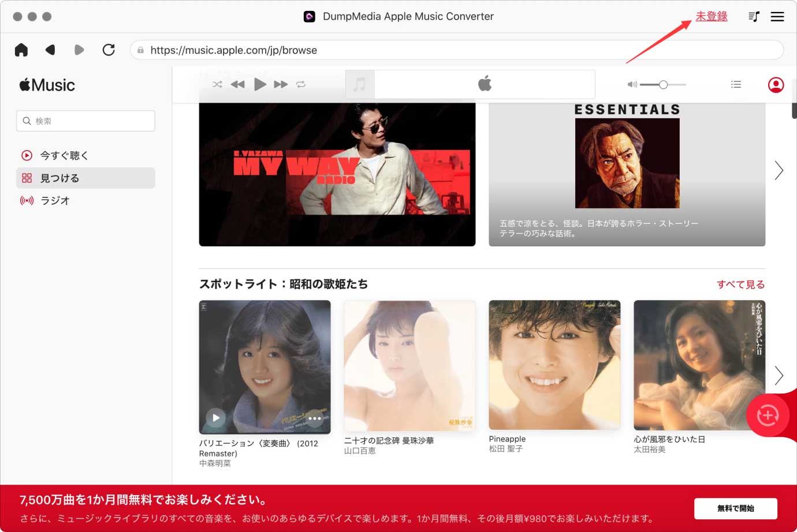Open the hamburger menu
The height and width of the screenshot is (532, 797).
point(777,17)
